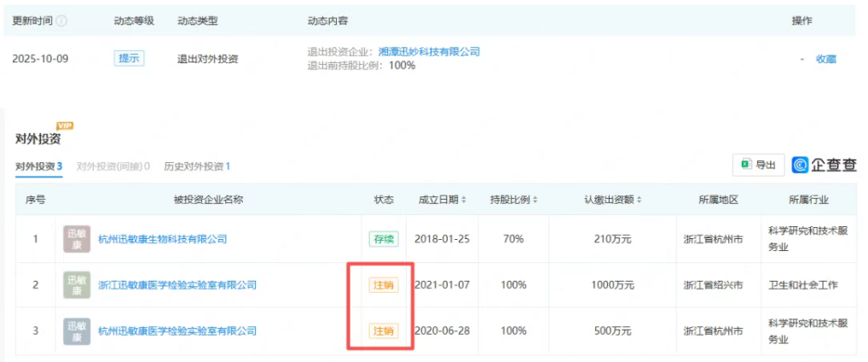
Task: Click logo of 杭州迅敏康医学检验实验室有限公司
Action: tap(77, 330)
